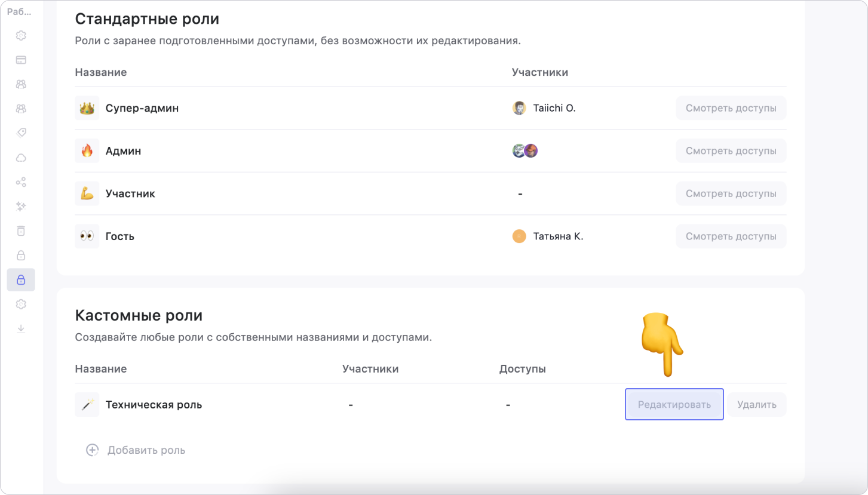This screenshot has width=868, height=495.
Task: Click the download arrow icon in sidebar
Action: 21,328
